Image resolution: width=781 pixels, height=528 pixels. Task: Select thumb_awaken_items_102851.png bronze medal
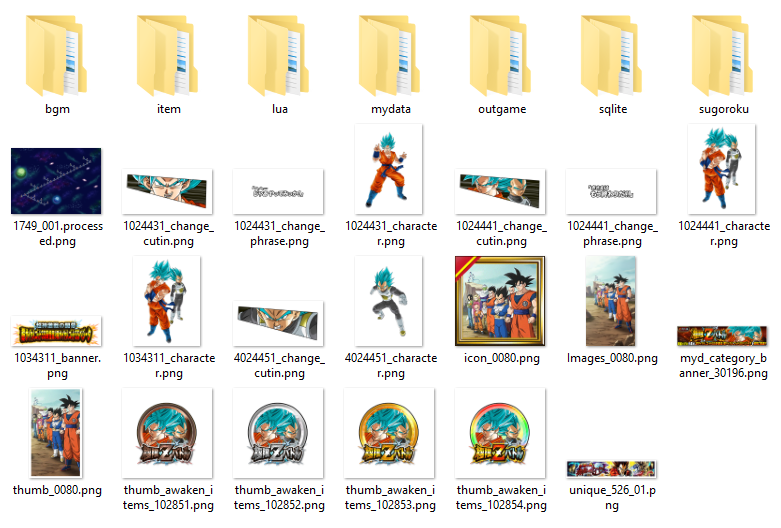click(167, 433)
